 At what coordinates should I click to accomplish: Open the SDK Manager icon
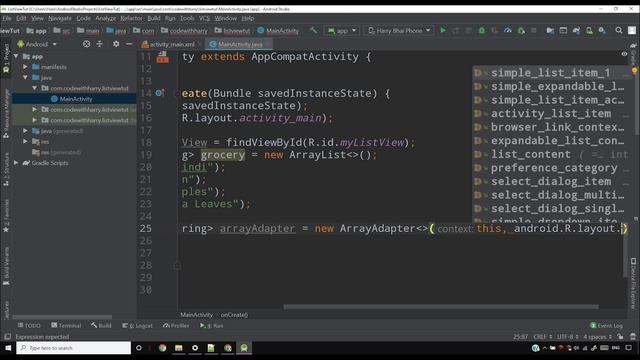click(602, 30)
